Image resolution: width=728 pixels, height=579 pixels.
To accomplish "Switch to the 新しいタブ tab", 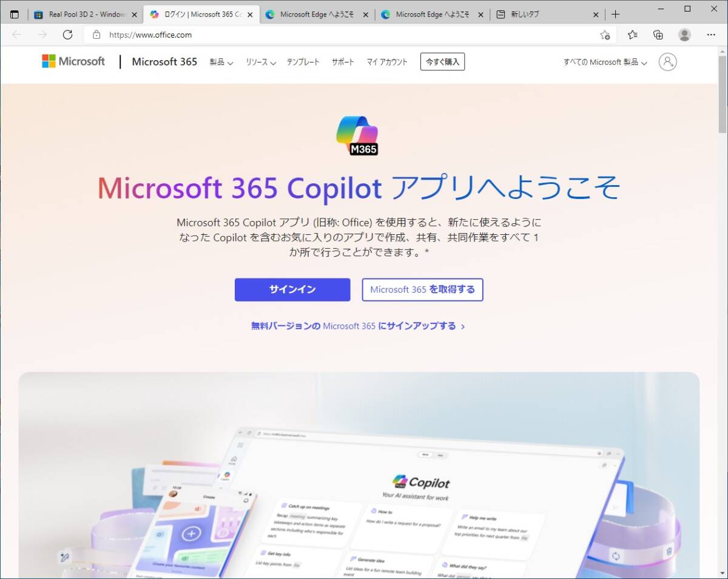I will [x=547, y=15].
